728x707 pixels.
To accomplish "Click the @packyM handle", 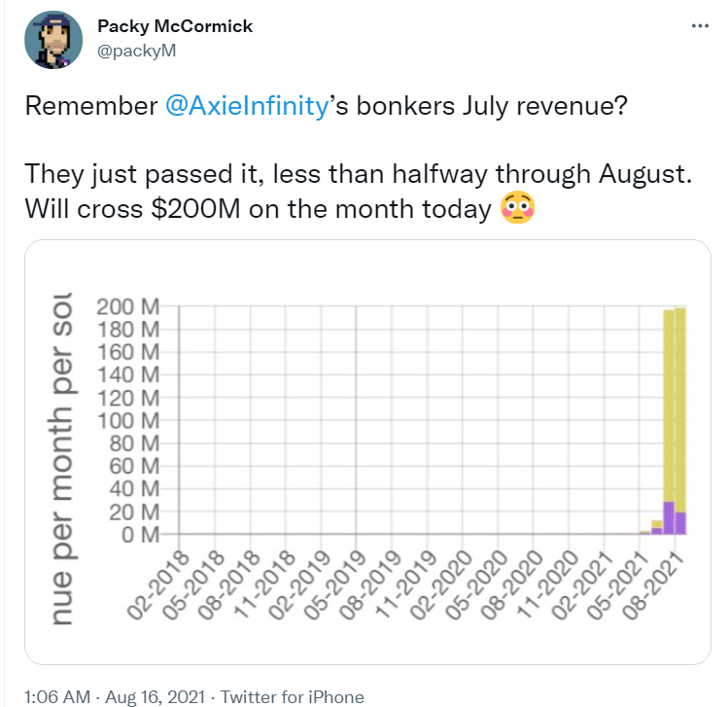I will [x=136, y=51].
